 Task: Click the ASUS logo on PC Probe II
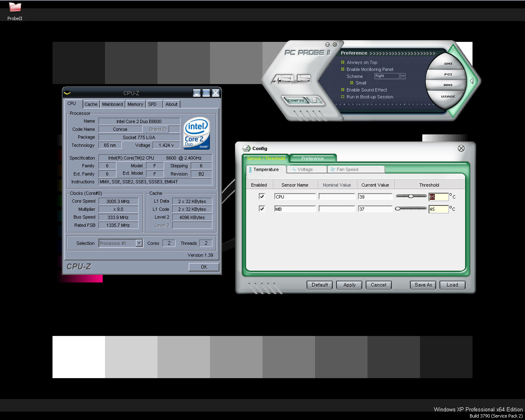pos(291,78)
